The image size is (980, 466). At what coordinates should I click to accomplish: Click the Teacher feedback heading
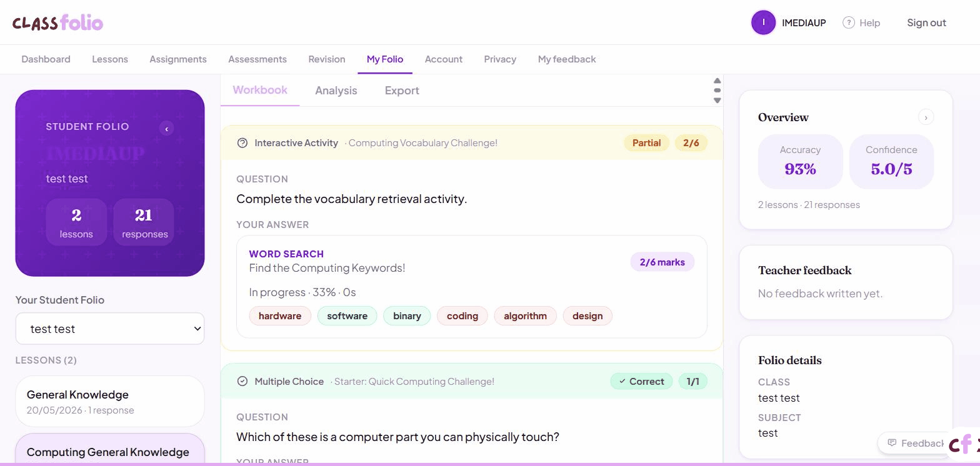[805, 270]
